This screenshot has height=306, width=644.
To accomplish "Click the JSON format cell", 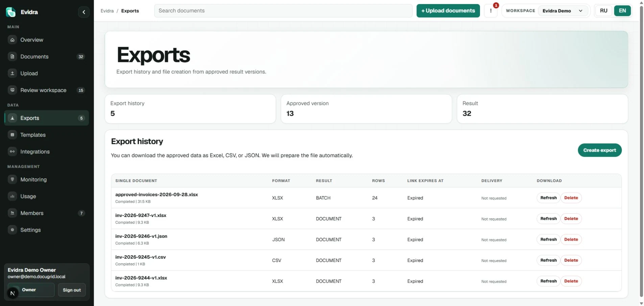I will [279, 240].
